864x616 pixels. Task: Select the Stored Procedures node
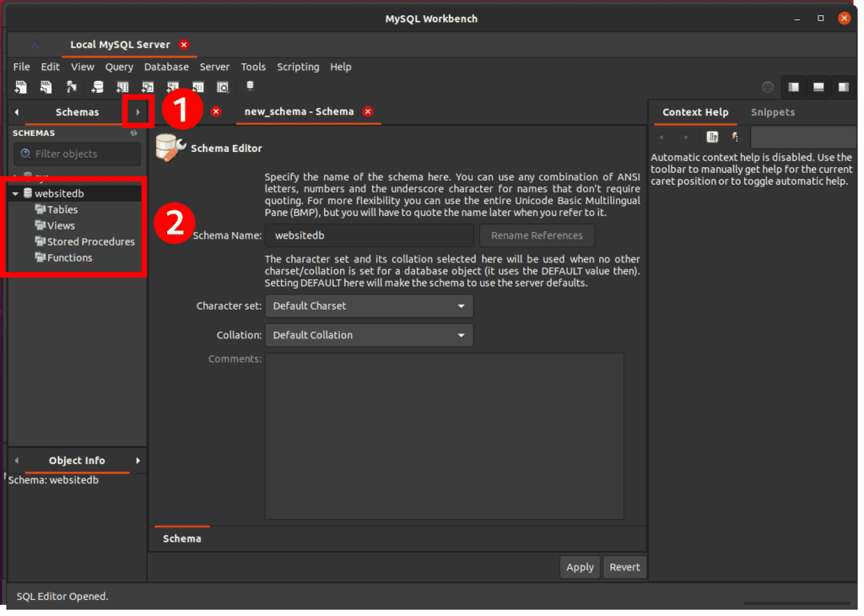(90, 241)
